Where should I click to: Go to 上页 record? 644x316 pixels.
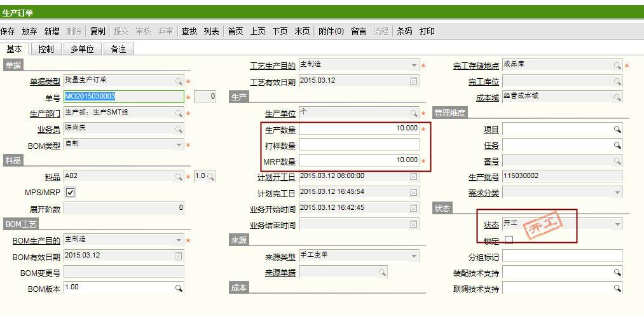(258, 31)
